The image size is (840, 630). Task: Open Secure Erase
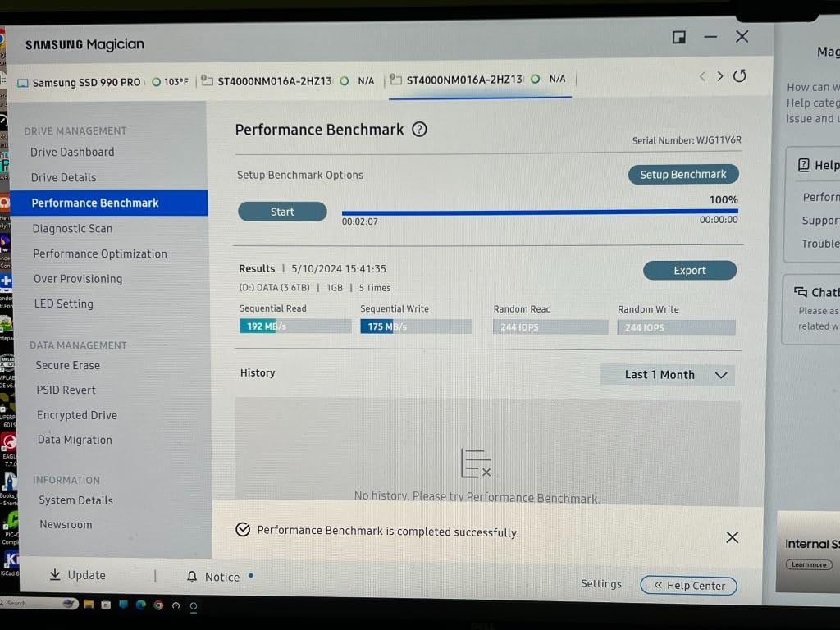click(x=68, y=365)
